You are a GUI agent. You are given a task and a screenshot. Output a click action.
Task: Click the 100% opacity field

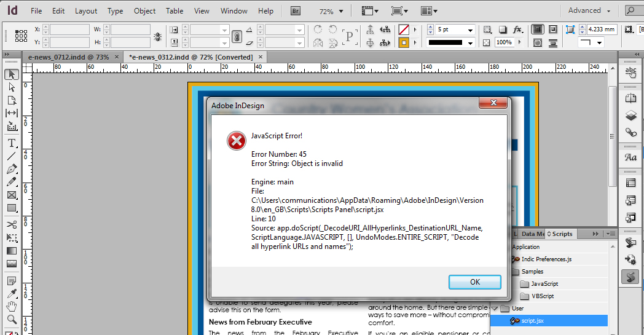click(504, 42)
